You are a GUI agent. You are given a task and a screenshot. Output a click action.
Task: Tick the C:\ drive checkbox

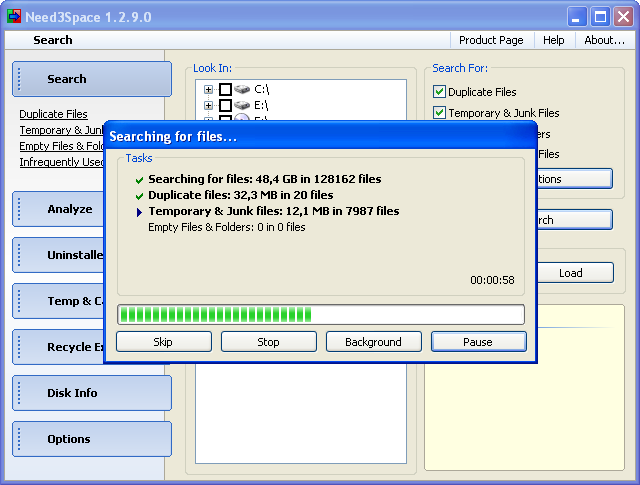(225, 89)
